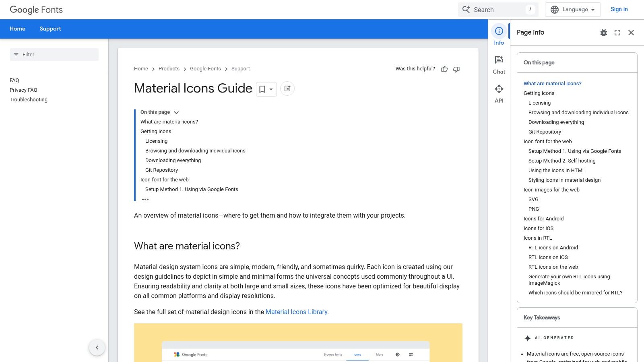Open the Material Icons Library link

[296, 312]
